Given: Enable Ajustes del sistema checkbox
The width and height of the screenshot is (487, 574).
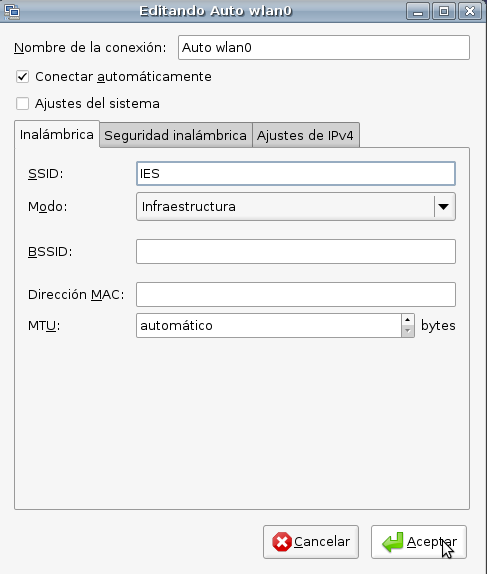Looking at the screenshot, I should tap(22, 104).
